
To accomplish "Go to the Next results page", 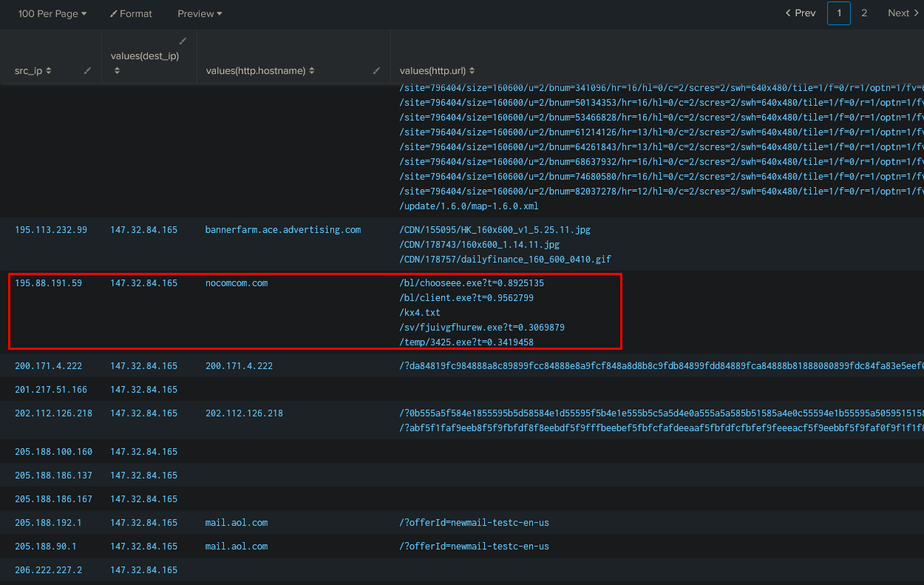I will [x=903, y=13].
